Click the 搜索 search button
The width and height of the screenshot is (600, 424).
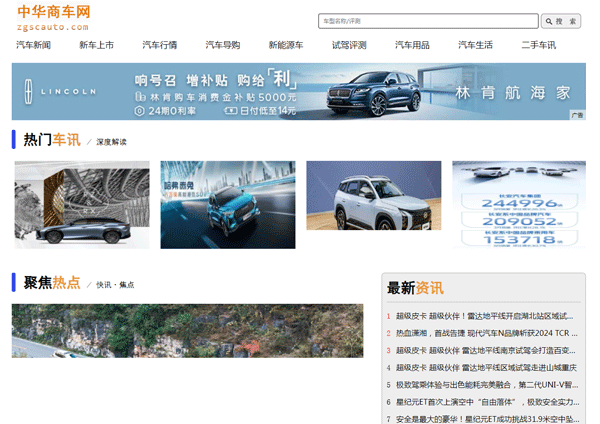[x=561, y=21]
